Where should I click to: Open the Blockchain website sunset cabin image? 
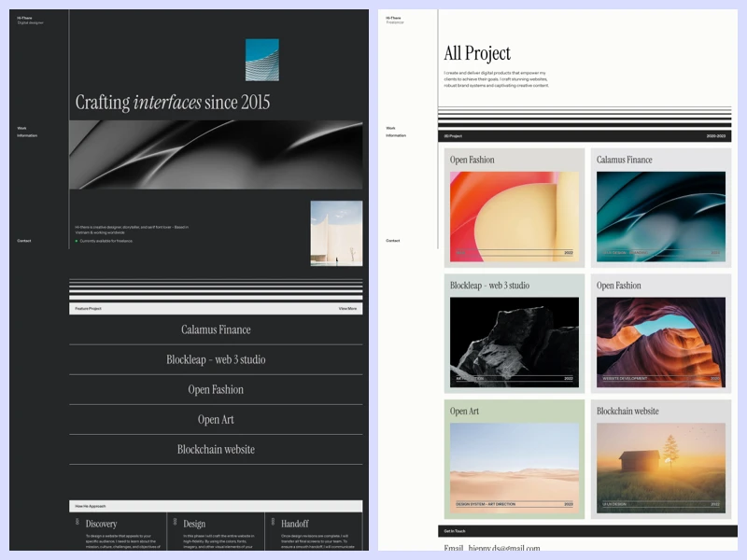(661, 469)
